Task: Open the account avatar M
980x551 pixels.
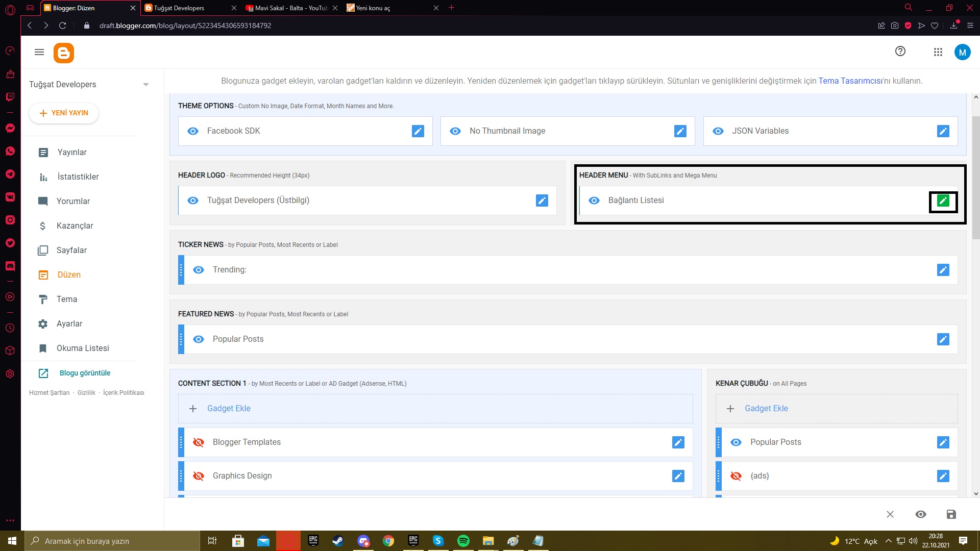Action: click(x=963, y=52)
